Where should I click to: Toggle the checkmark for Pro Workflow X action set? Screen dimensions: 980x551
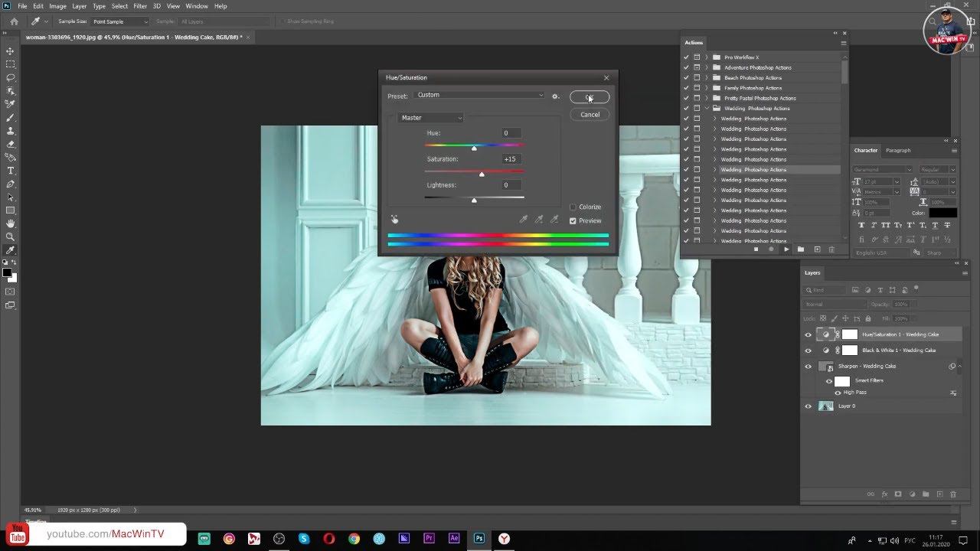point(686,57)
